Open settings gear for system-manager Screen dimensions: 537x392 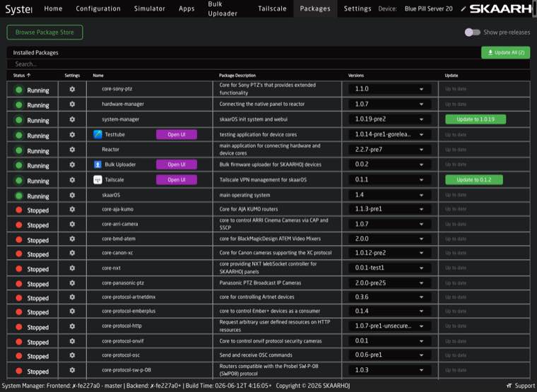coord(72,119)
